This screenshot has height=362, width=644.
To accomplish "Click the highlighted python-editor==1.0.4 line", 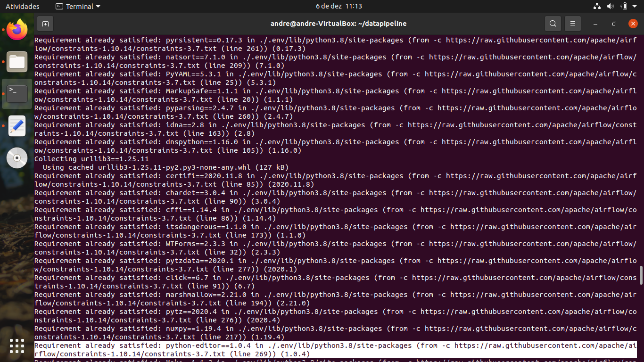I will [336, 350].
